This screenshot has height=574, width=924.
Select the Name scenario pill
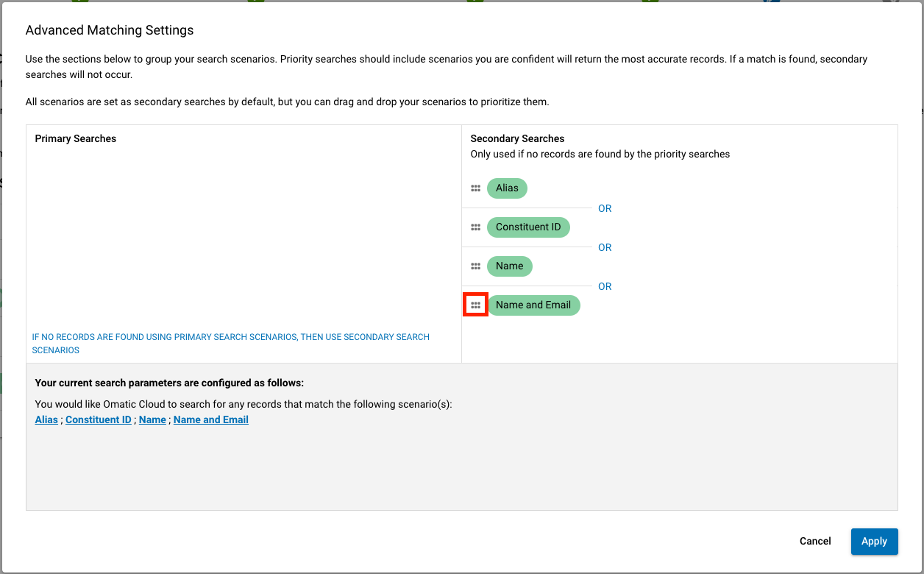pos(510,266)
